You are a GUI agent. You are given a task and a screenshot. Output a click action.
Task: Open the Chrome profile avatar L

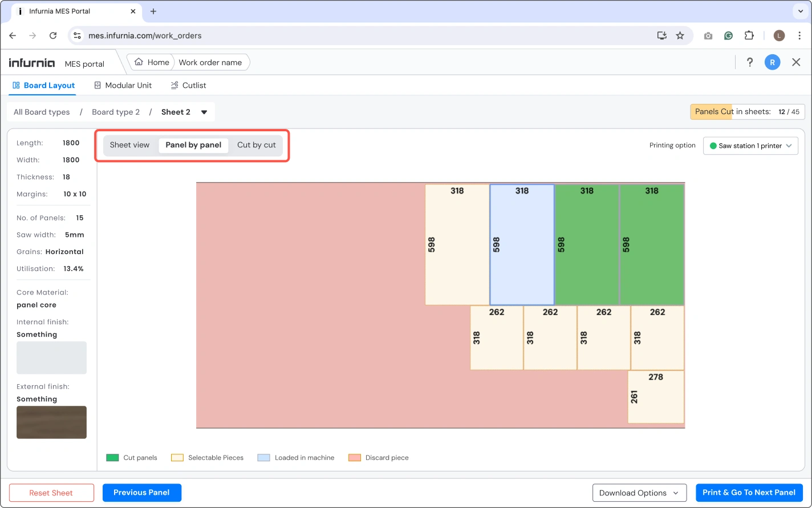pos(779,35)
